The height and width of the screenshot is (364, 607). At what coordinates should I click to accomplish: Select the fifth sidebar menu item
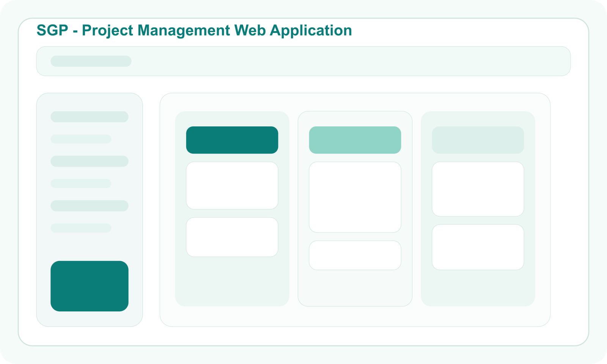(x=90, y=206)
